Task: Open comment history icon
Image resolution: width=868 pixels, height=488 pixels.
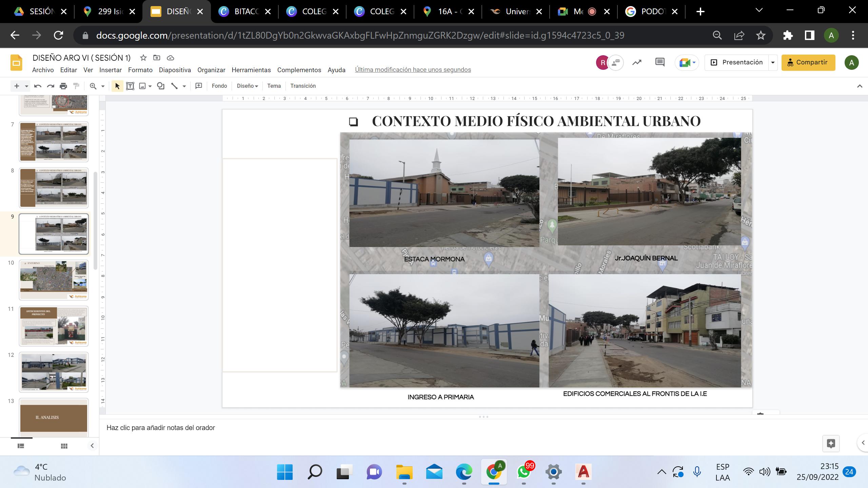Action: (659, 62)
